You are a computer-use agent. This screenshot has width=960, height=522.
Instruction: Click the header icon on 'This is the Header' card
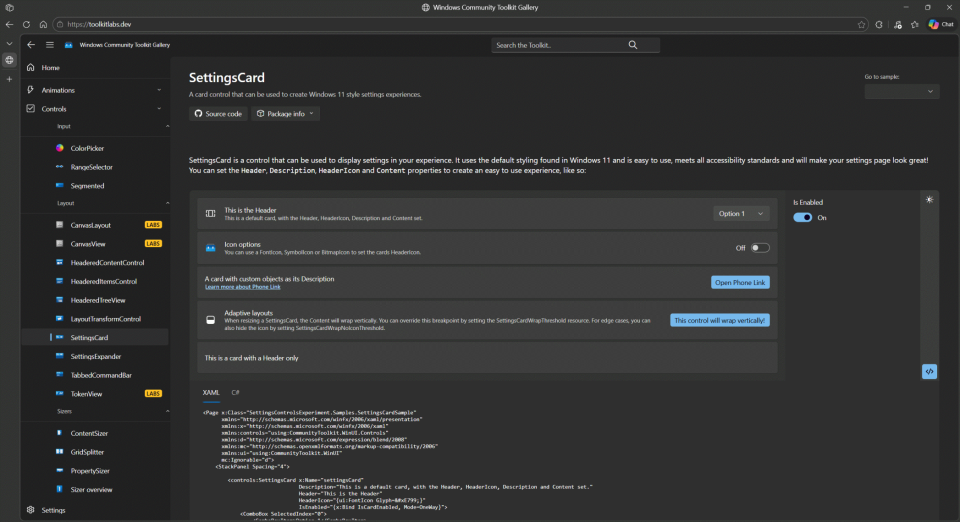tap(211, 214)
